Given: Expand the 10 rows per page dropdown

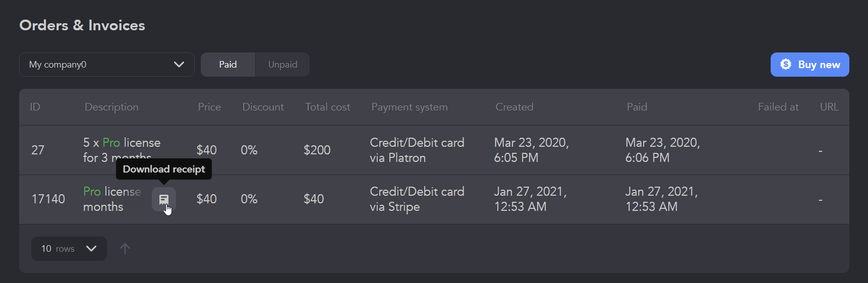Looking at the screenshot, I should 69,249.
